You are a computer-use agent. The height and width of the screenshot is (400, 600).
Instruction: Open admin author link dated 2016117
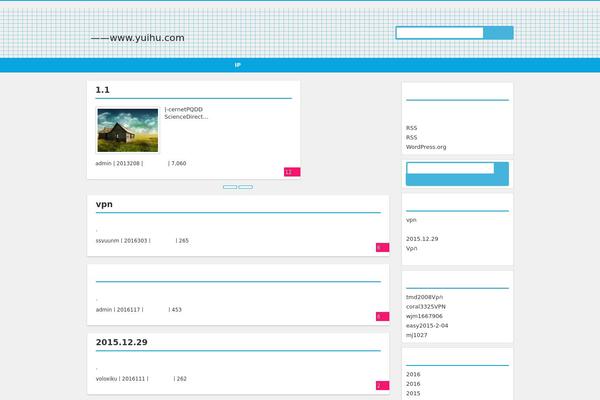pos(104,309)
